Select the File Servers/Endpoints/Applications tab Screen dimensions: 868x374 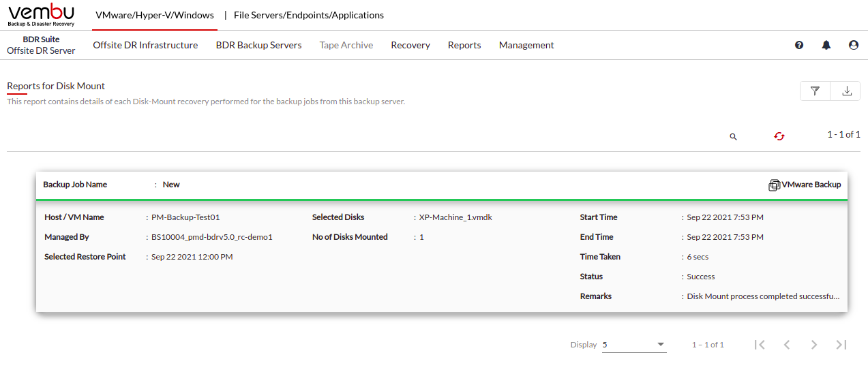pos(309,15)
